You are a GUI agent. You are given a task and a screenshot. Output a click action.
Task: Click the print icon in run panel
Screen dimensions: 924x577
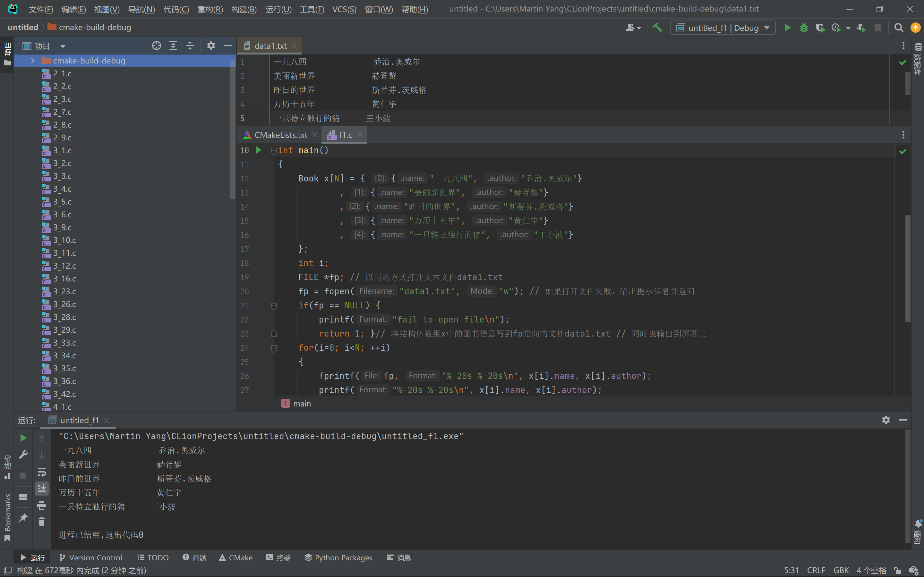[x=42, y=506]
